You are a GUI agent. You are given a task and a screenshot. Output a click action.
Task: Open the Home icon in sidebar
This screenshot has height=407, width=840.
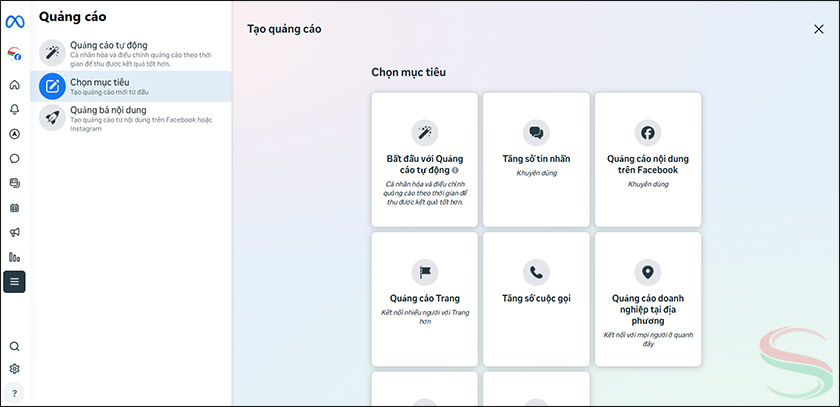14,85
